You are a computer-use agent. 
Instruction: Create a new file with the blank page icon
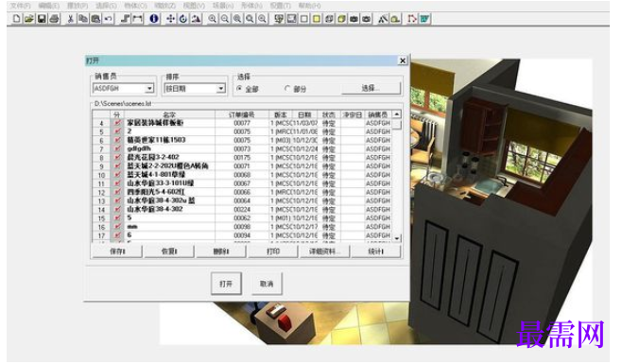[17, 19]
